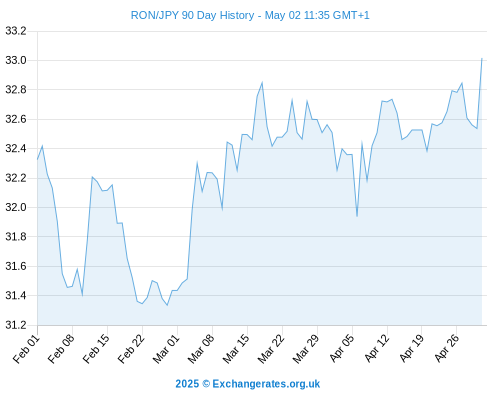This screenshot has height=400, width=495.
Task: Click the 31.2 y-axis value label
Action: click(16, 325)
